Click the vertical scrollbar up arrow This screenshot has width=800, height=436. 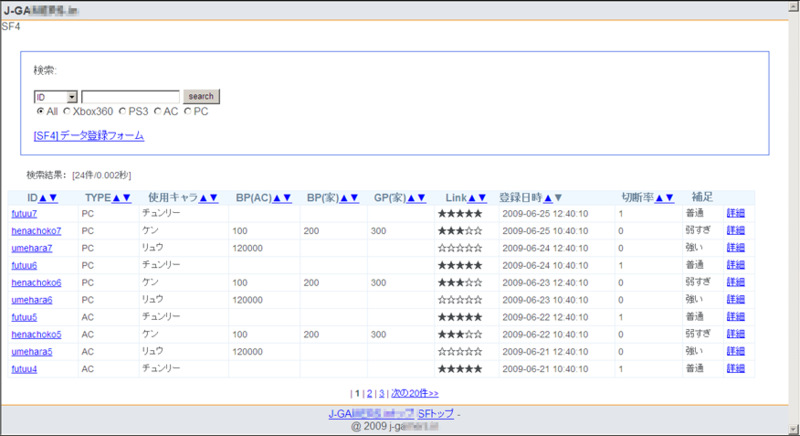tap(794, 7)
